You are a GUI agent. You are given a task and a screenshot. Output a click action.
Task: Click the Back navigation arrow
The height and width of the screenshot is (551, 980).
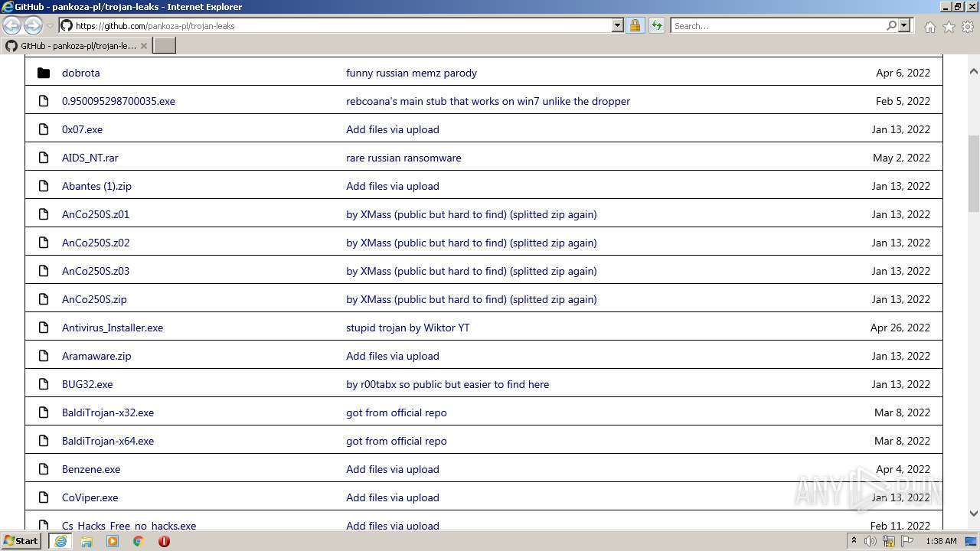[x=11, y=26]
